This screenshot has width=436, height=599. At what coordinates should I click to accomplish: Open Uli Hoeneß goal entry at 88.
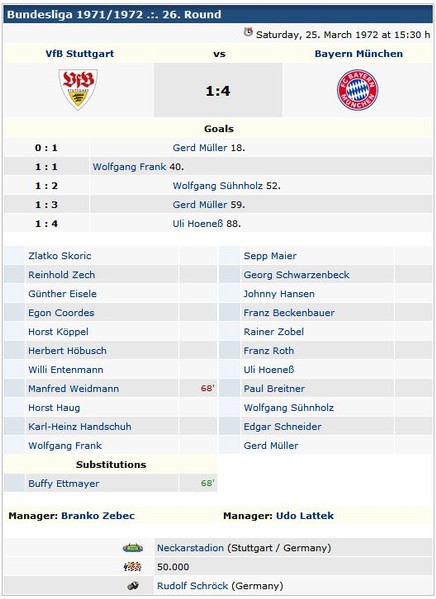pos(198,224)
